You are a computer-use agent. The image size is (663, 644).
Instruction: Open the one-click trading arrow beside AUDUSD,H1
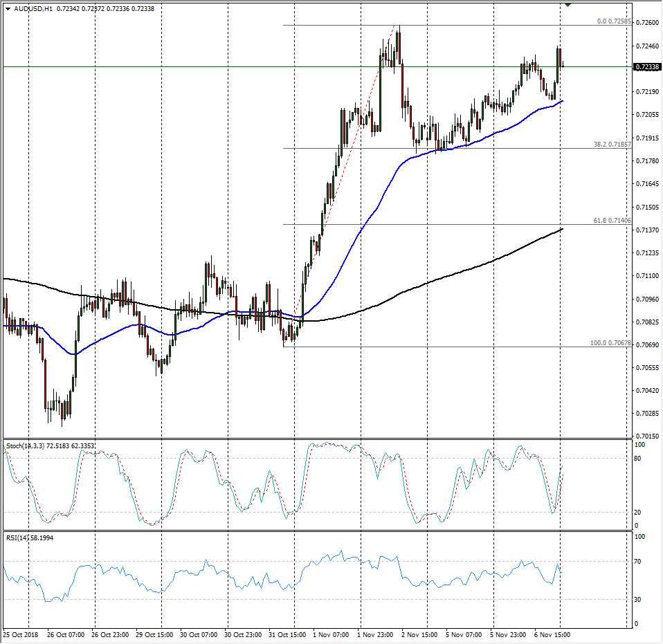8,8
